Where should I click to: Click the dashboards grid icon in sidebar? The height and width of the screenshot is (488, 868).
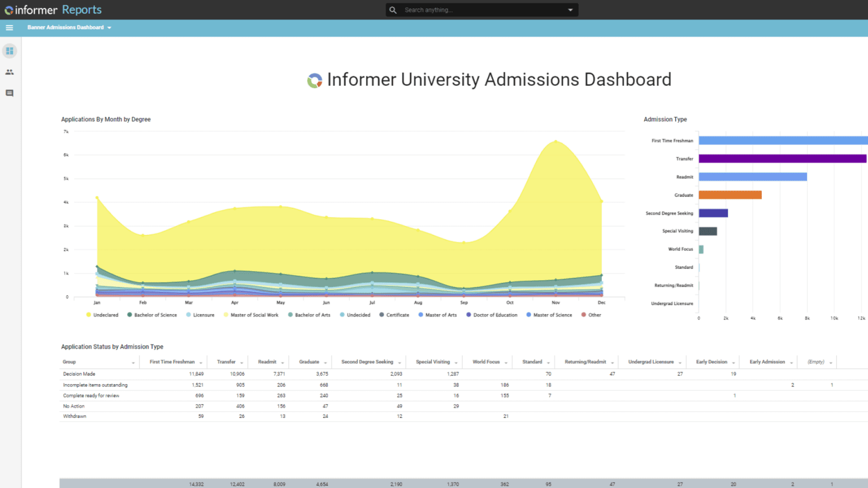10,51
